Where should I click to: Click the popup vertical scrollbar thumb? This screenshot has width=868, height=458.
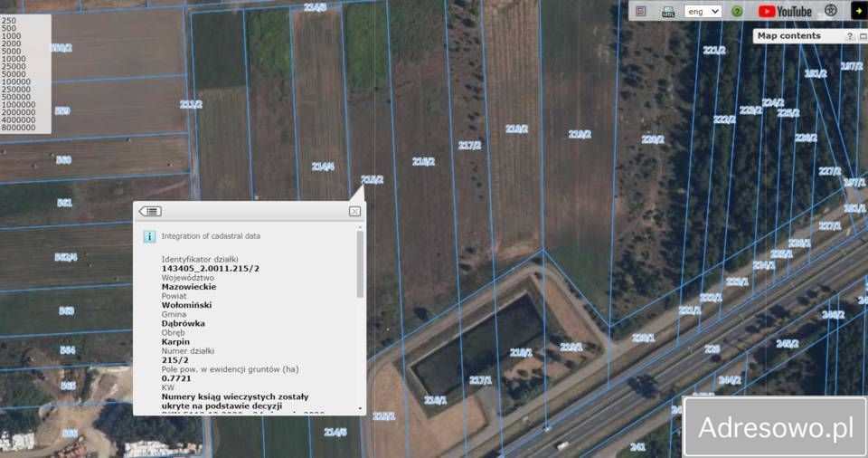(x=361, y=264)
